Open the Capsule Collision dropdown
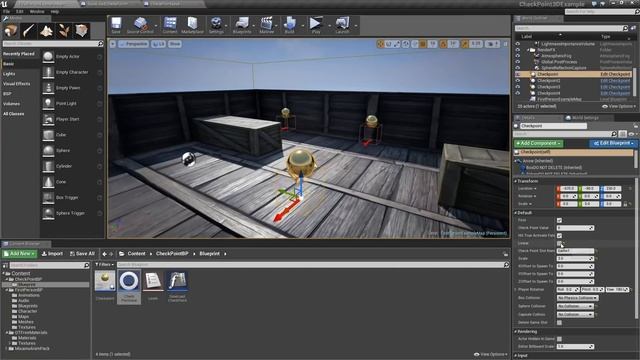 tap(575, 314)
